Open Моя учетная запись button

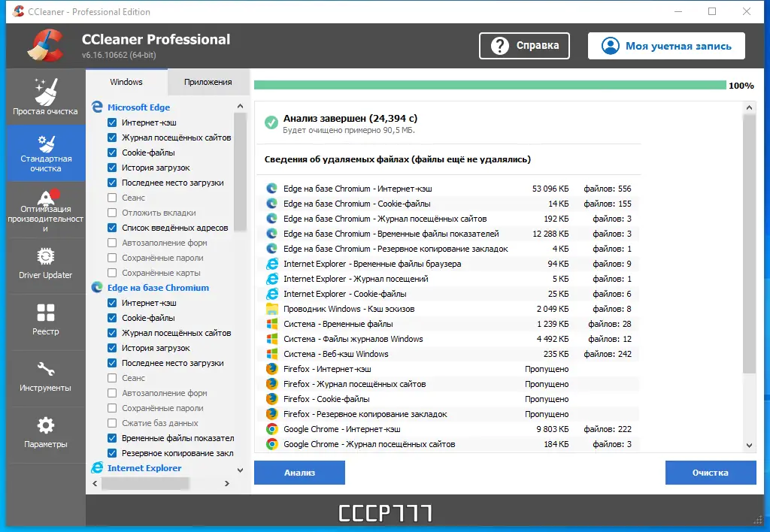pyautogui.click(x=666, y=46)
